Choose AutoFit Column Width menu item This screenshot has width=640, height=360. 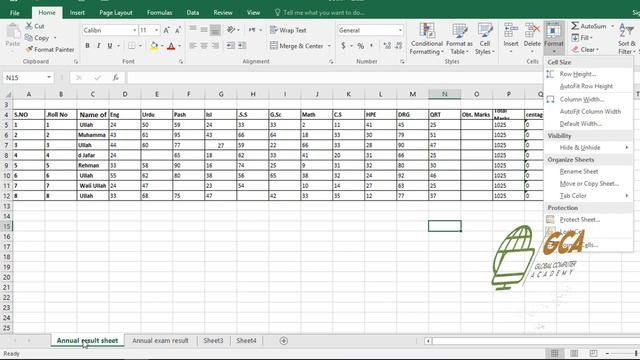(589, 111)
